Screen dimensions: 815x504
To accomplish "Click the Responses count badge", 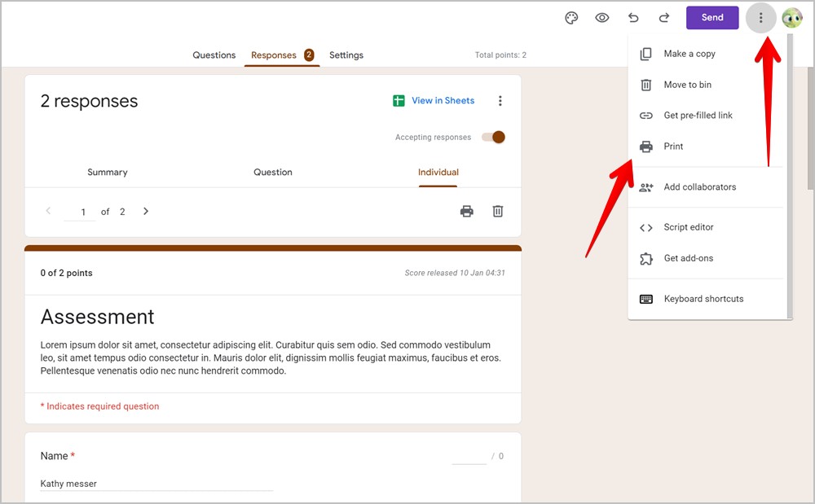I will click(x=309, y=55).
